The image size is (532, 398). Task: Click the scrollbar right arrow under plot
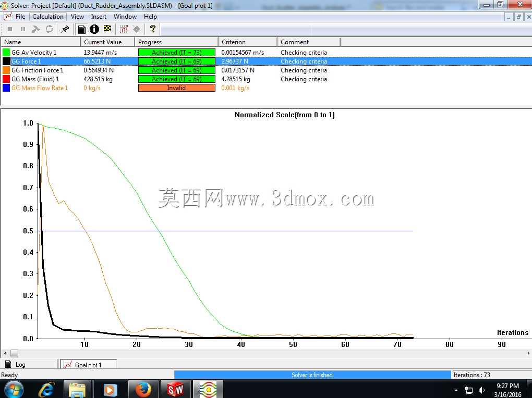pos(528,353)
